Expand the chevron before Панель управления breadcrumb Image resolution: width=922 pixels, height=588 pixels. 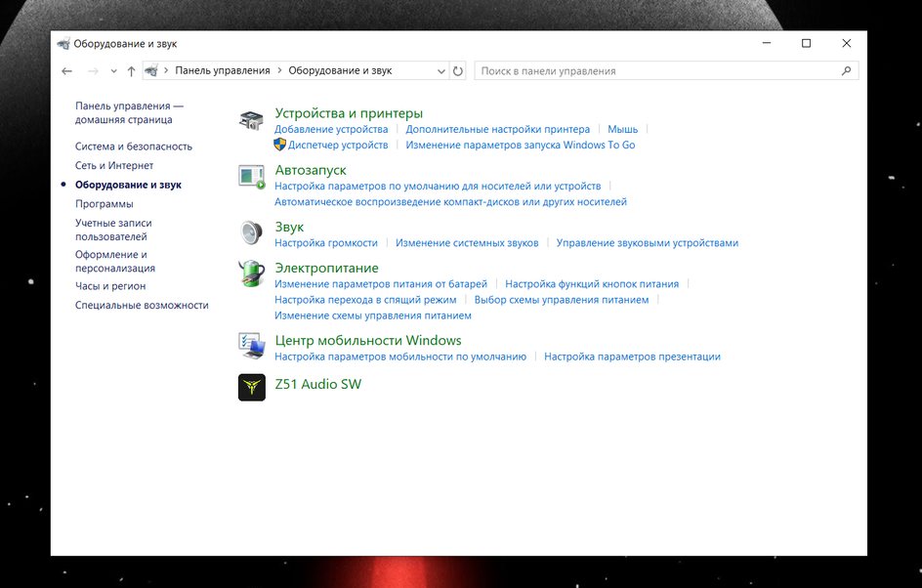tap(166, 70)
